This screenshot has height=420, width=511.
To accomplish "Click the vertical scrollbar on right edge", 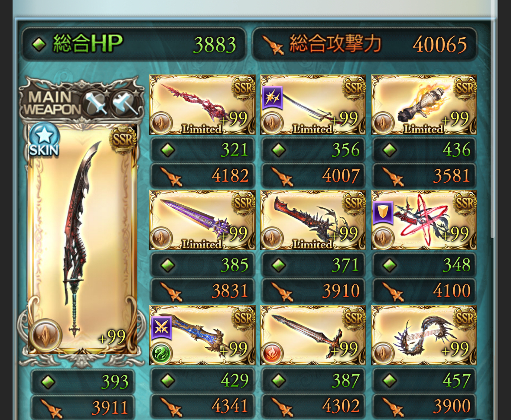I will (493, 127).
